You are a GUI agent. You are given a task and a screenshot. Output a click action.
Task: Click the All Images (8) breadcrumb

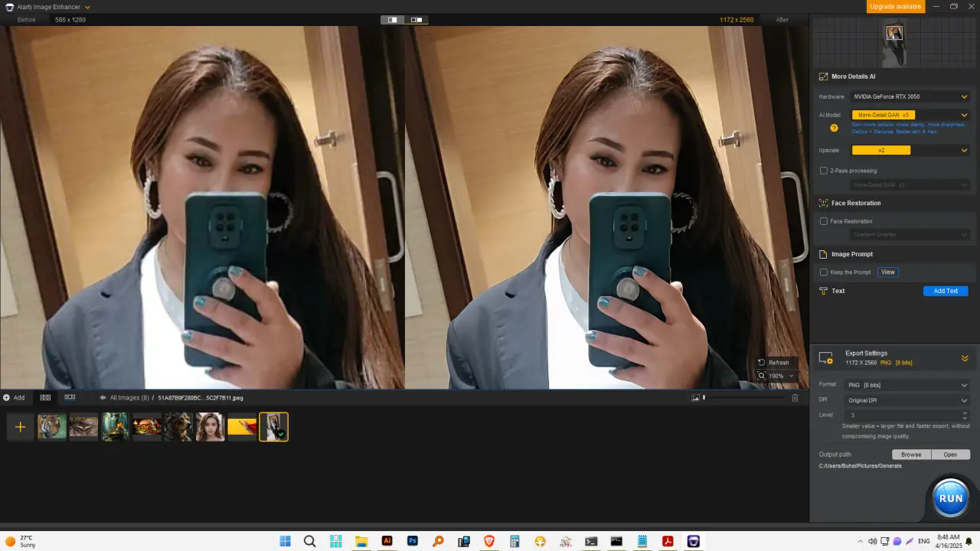click(129, 398)
